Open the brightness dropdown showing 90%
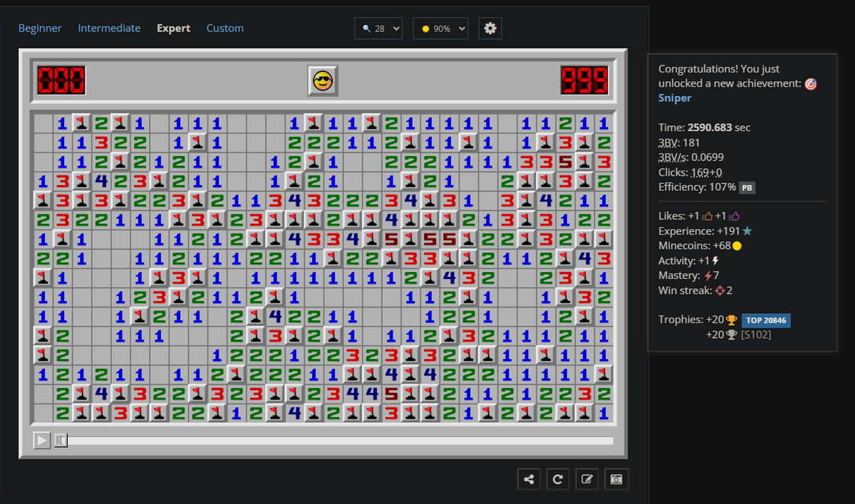This screenshot has width=855, height=504. pos(440,28)
